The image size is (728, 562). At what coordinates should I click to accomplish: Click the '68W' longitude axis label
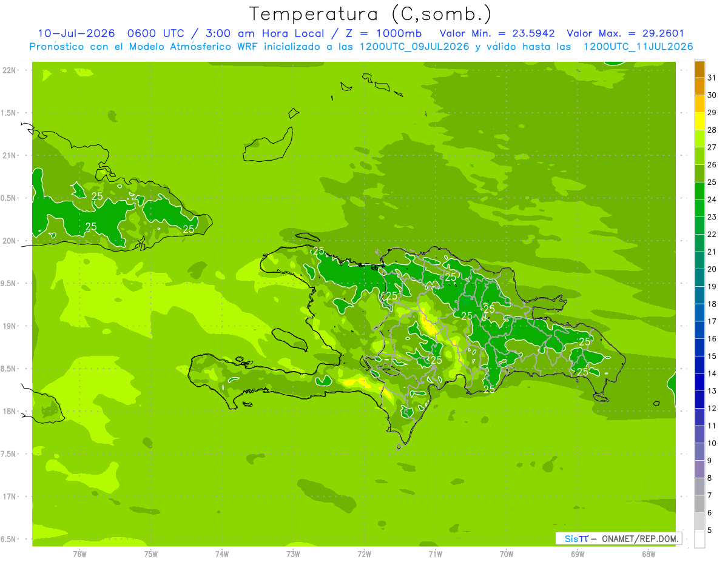pos(649,554)
